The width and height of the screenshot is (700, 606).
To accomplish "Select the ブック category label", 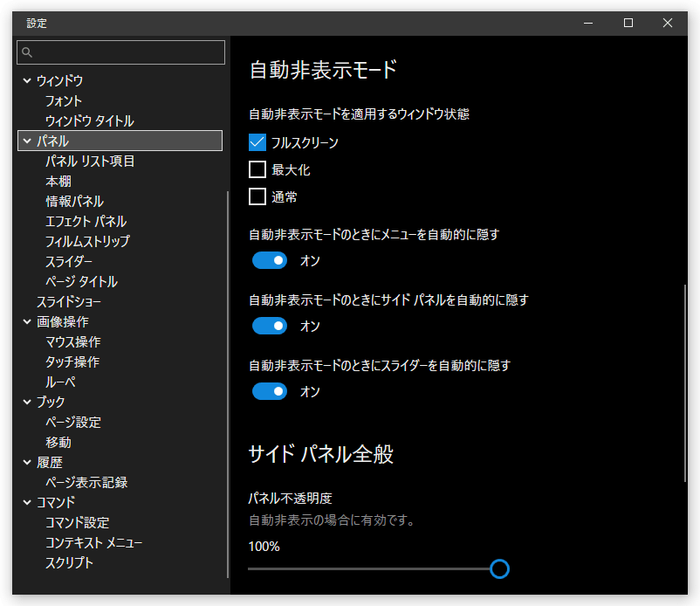I will [x=51, y=402].
